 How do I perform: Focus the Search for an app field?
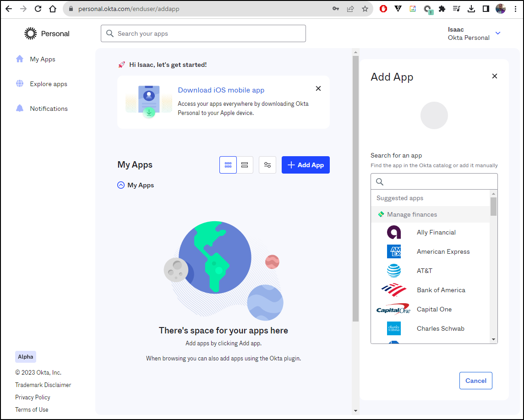coord(434,181)
